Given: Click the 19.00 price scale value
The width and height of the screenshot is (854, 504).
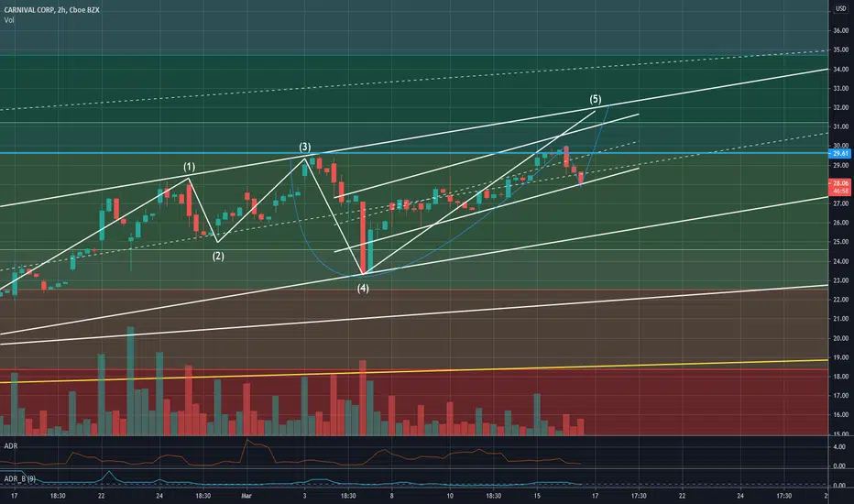Looking at the screenshot, I should [x=840, y=356].
